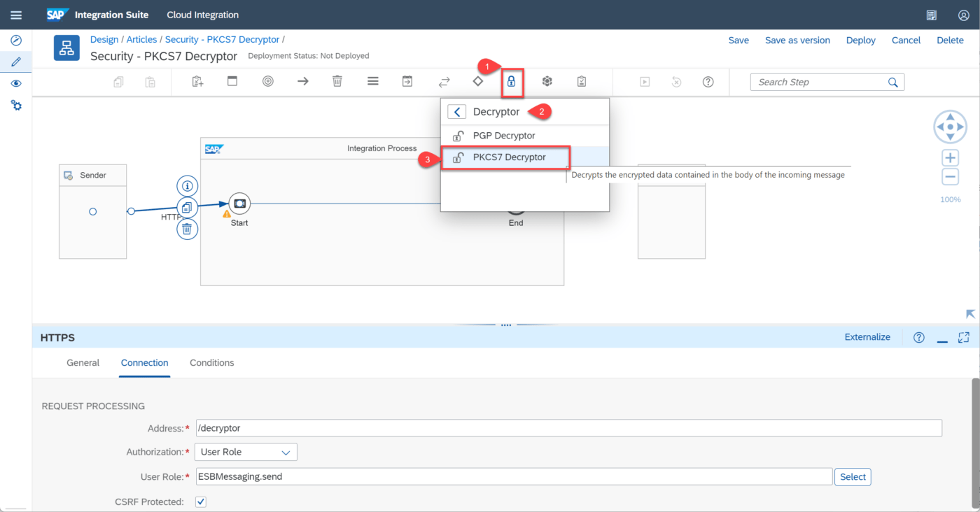The width and height of the screenshot is (980, 512).
Task: Open the palette help question-mark icon
Action: (708, 82)
